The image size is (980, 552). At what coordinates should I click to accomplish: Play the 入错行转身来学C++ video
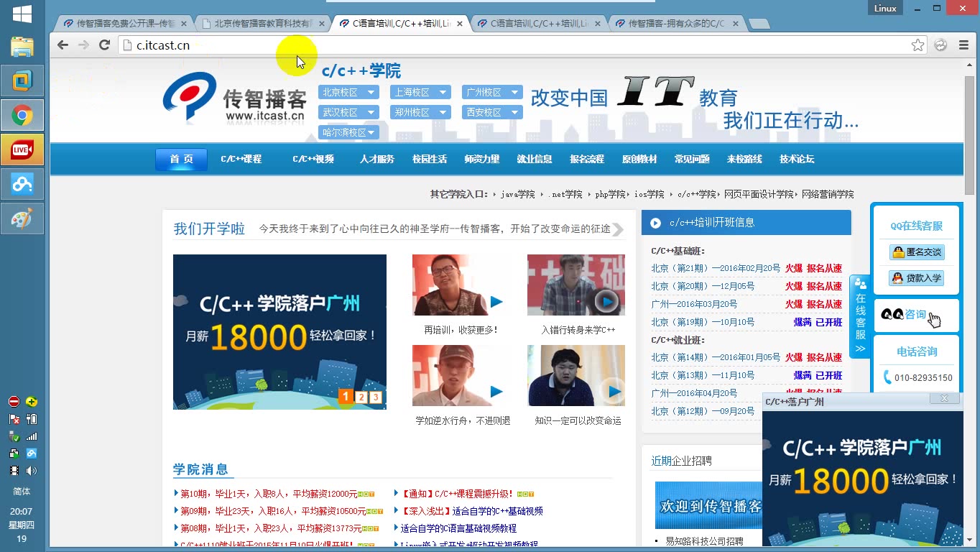(575, 285)
